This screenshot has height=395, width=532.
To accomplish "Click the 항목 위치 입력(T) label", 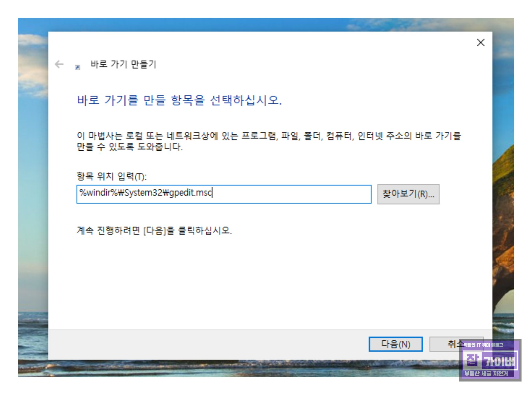I will (111, 176).
